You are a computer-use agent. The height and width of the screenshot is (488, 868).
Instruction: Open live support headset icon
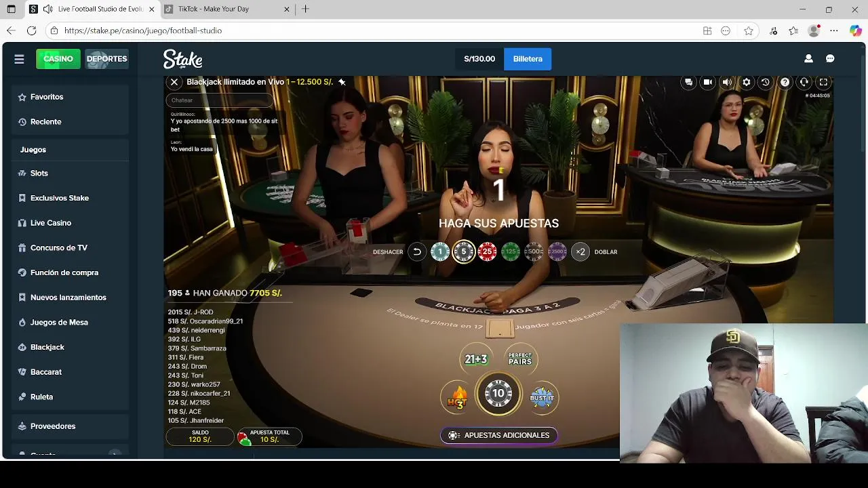804,82
